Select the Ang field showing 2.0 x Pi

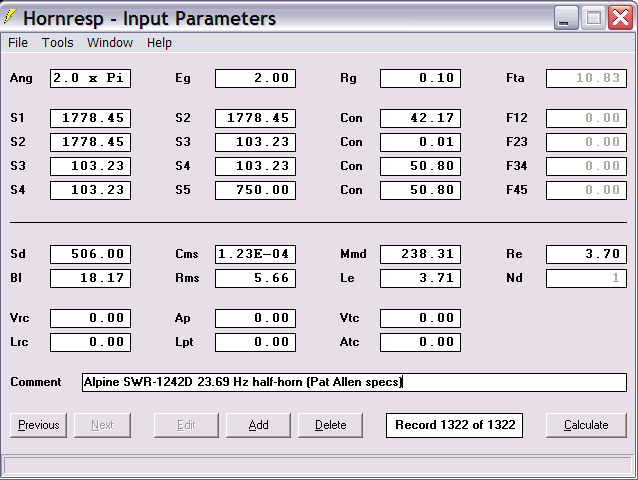90,78
